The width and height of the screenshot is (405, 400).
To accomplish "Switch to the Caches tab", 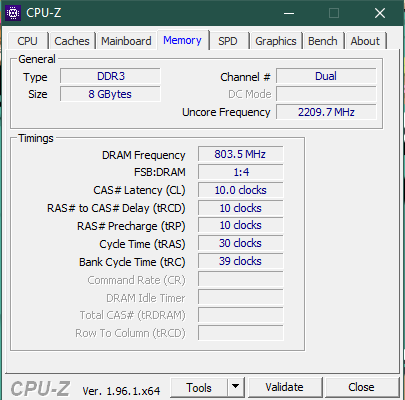I will click(72, 41).
